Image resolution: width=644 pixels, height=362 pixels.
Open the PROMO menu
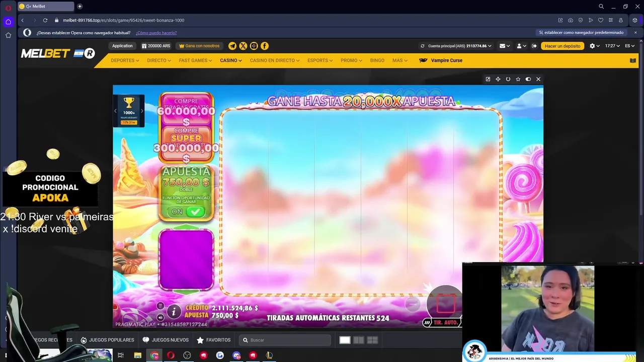(x=351, y=60)
